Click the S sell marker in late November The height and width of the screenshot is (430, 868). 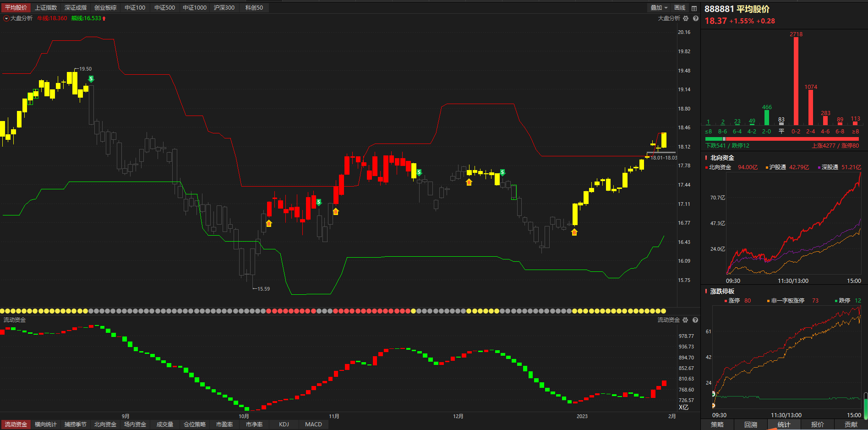coord(419,172)
